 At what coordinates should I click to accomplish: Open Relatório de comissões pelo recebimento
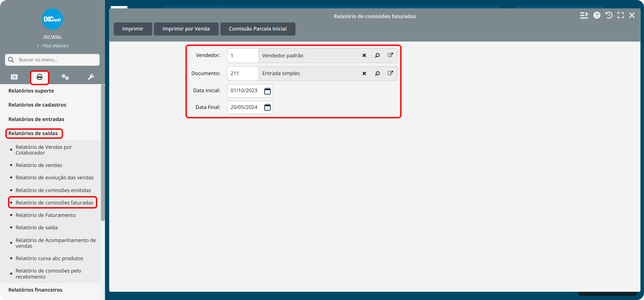coord(48,274)
